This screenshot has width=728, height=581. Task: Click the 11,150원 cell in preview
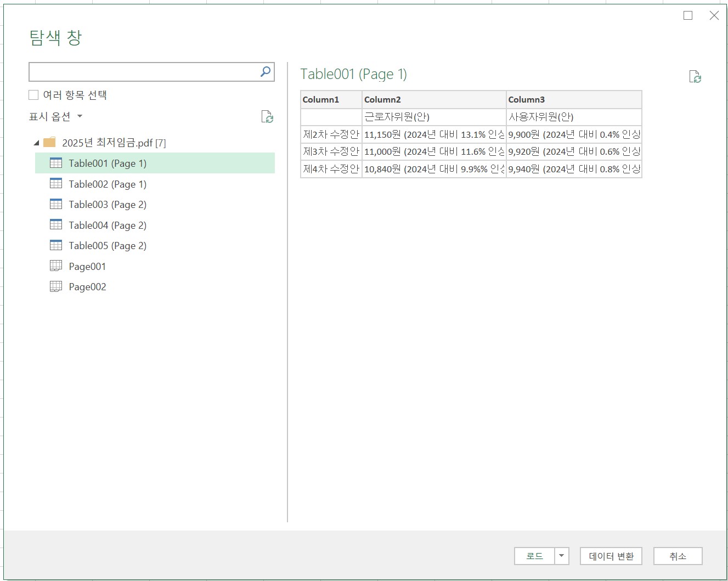tap(434, 134)
